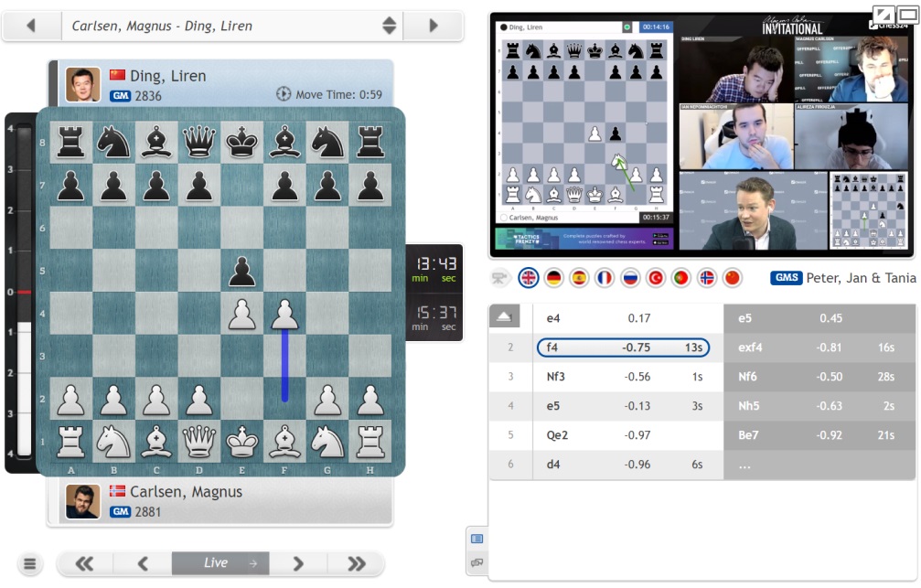The height and width of the screenshot is (588, 921).
Task: Select the German flag commentary language
Action: pos(553,278)
